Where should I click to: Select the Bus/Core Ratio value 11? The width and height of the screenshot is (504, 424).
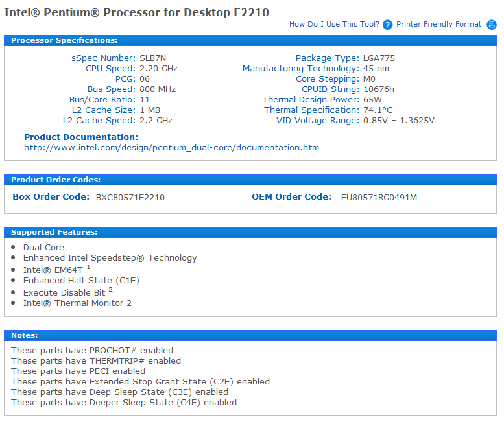(x=145, y=100)
